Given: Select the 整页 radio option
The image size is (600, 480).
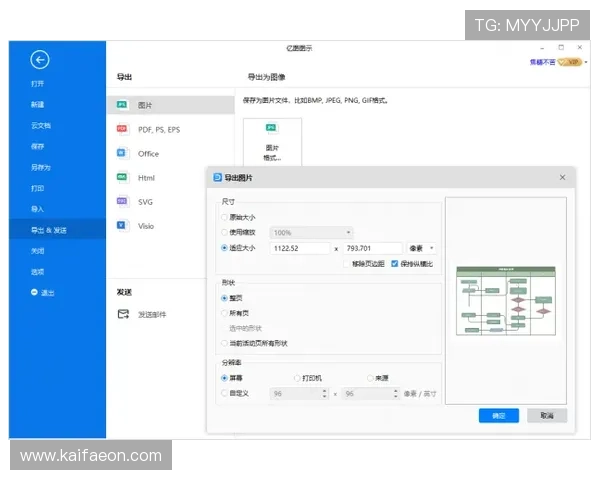Looking at the screenshot, I should (x=224, y=298).
